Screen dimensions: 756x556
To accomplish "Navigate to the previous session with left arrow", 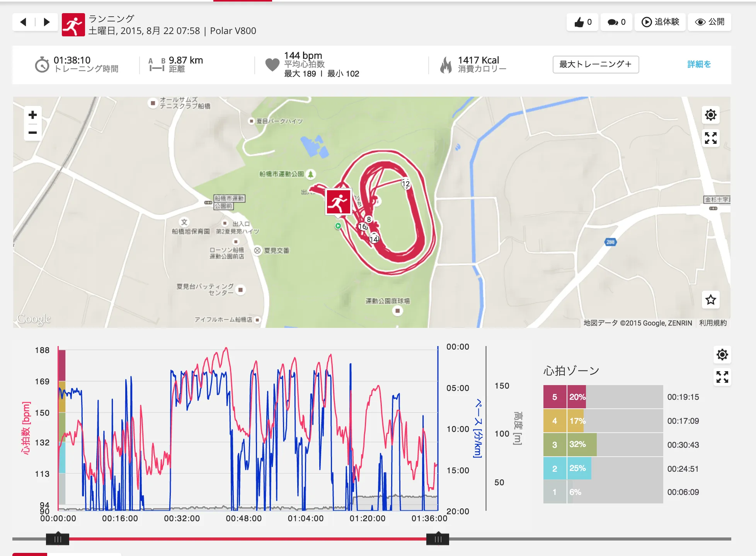I will tap(23, 22).
